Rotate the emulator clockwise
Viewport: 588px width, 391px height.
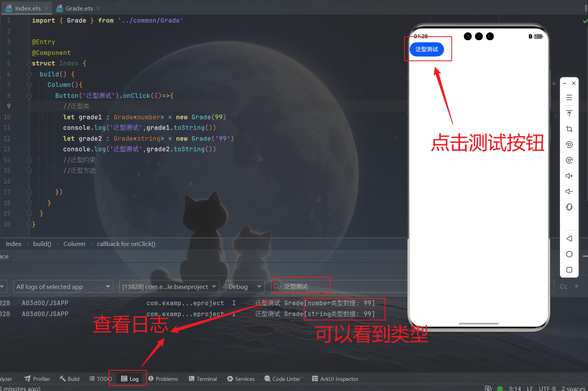pos(569,160)
